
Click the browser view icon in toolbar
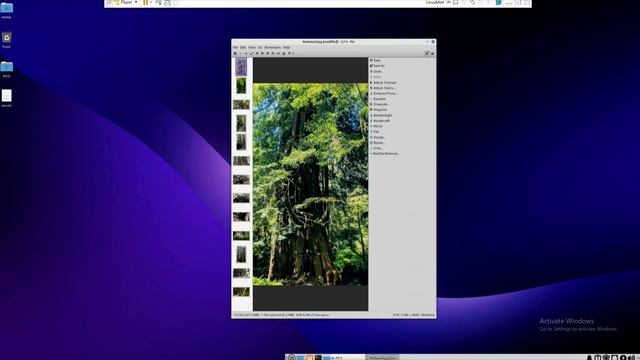pos(235,53)
